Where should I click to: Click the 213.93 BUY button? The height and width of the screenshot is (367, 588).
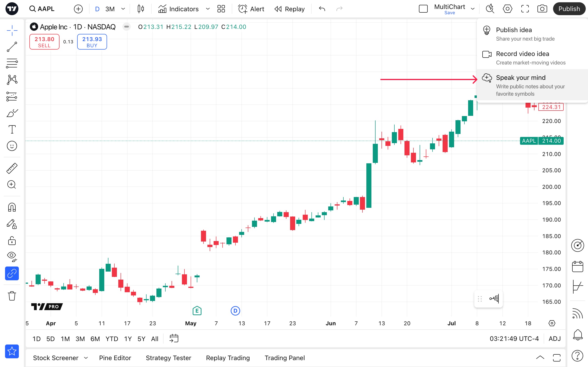pos(92,42)
